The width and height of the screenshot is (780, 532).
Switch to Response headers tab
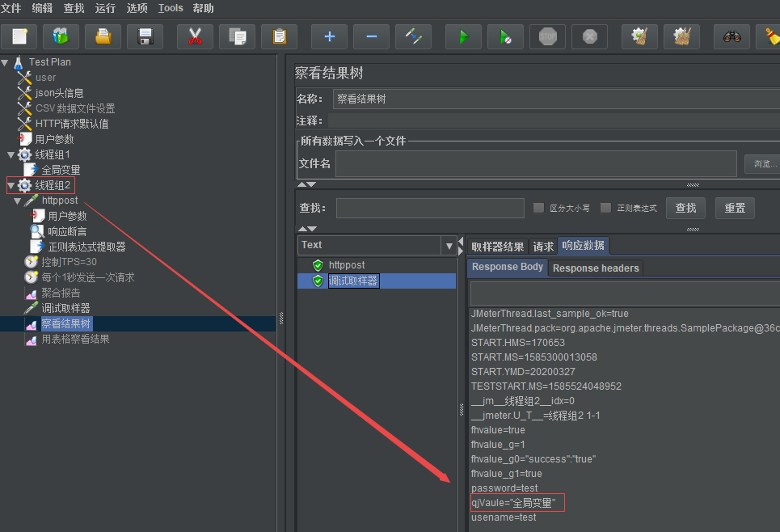(x=596, y=268)
